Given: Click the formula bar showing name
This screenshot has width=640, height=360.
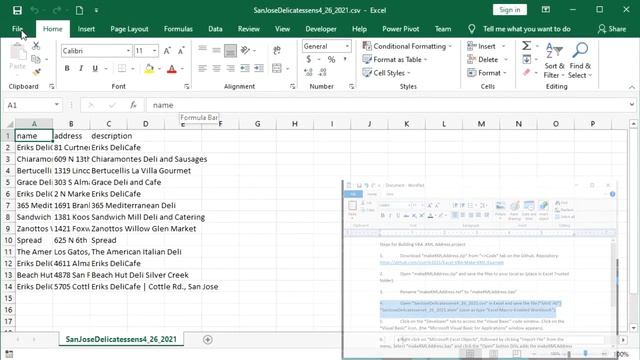Looking at the screenshot, I should tap(388, 105).
